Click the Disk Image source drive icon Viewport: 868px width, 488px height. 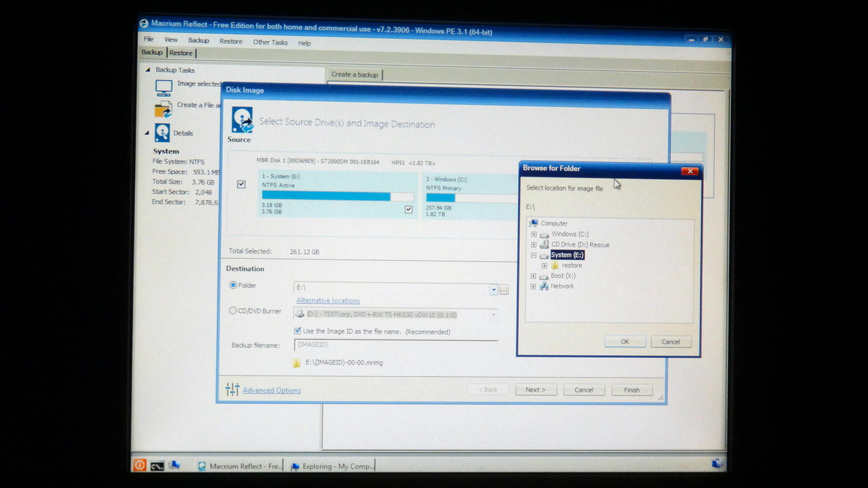pos(242,120)
